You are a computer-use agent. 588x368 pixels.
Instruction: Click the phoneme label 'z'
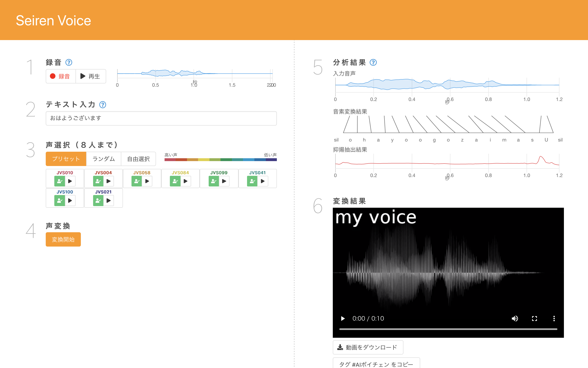(462, 140)
